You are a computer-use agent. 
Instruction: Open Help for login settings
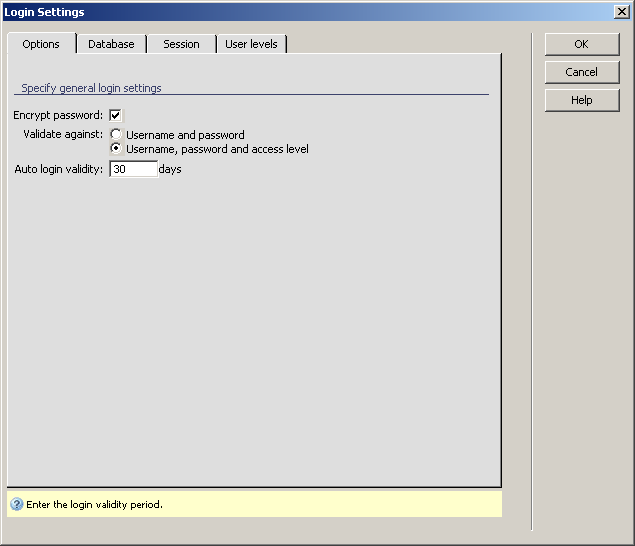(581, 100)
